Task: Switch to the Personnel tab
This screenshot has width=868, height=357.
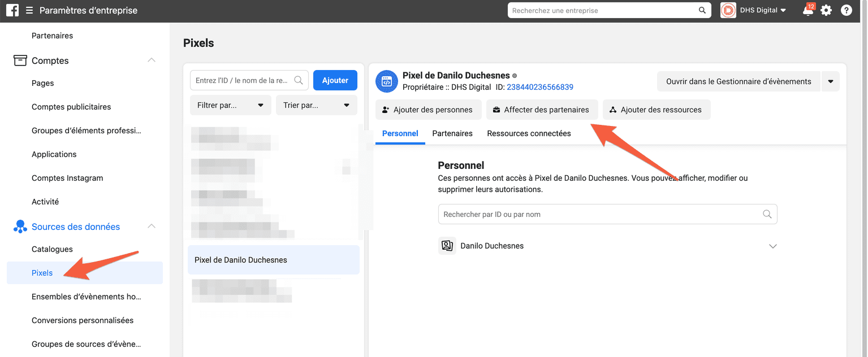Action: click(400, 133)
